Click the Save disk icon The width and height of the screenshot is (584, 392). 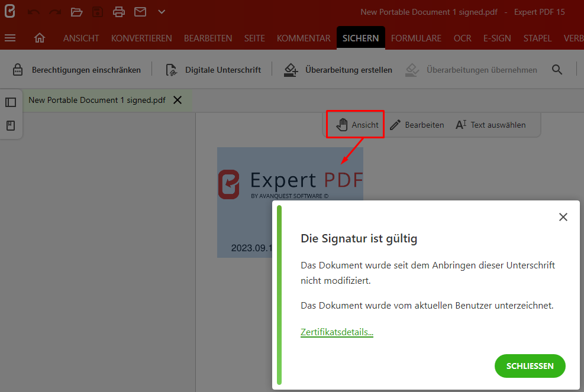point(98,12)
